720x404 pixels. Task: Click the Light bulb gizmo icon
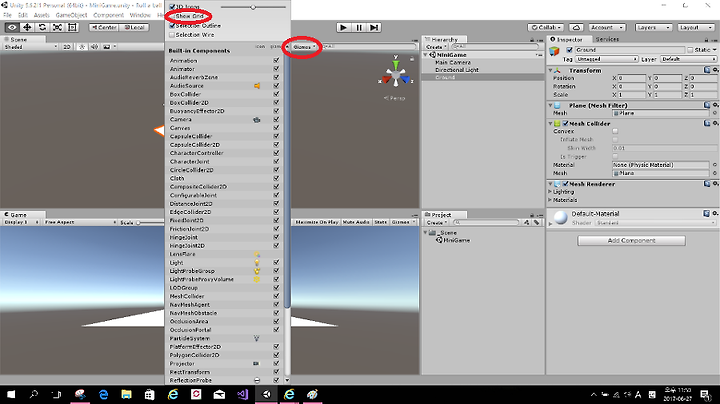pos(257,263)
